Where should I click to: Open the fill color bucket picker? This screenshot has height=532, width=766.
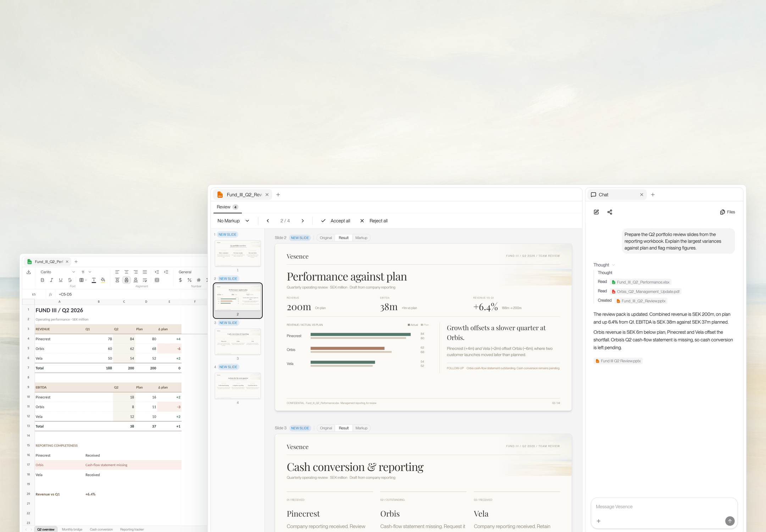pyautogui.click(x=103, y=280)
